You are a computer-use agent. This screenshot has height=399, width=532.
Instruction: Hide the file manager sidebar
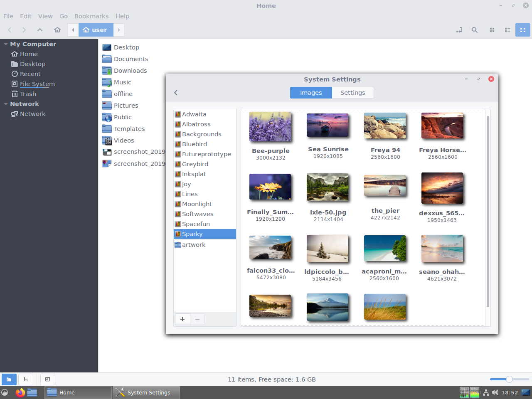coord(48,379)
